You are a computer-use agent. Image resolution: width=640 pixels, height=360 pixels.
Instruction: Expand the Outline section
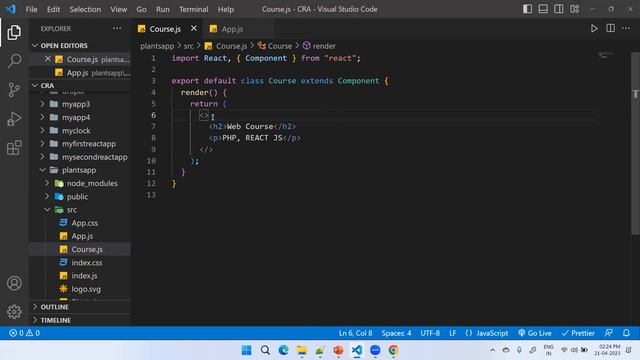click(80, 307)
